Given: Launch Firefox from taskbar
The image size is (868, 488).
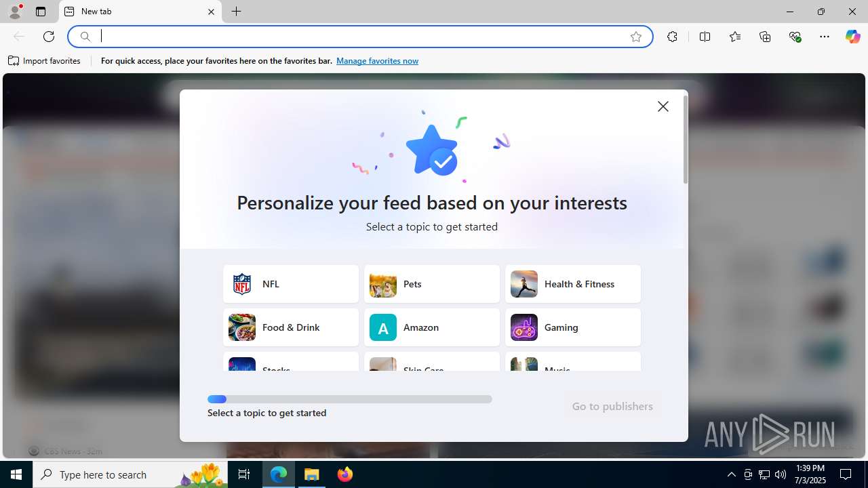Looking at the screenshot, I should tap(345, 474).
